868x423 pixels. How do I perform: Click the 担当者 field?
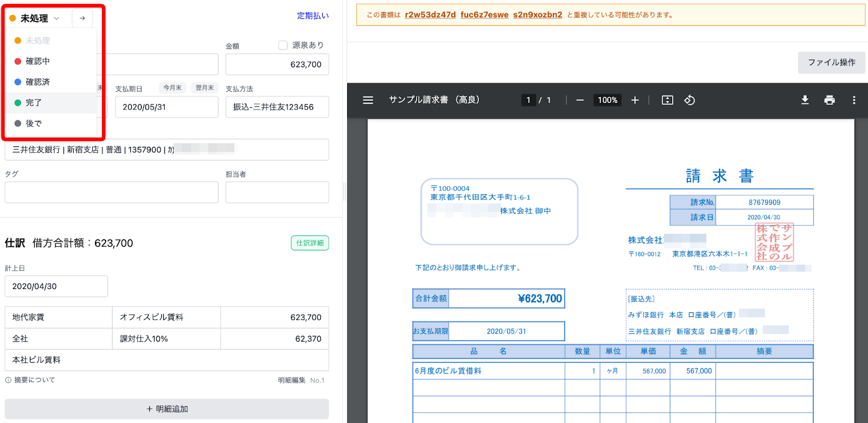[x=277, y=193]
